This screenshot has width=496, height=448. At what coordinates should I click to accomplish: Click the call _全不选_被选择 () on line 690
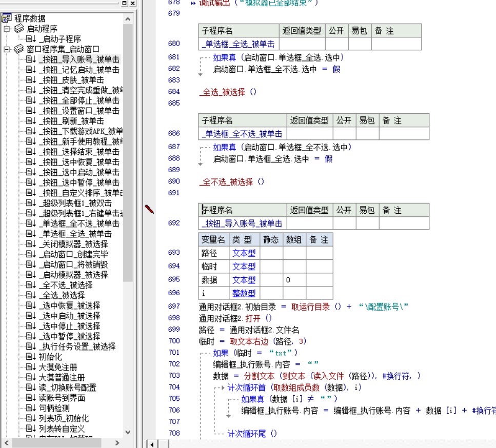point(231,182)
